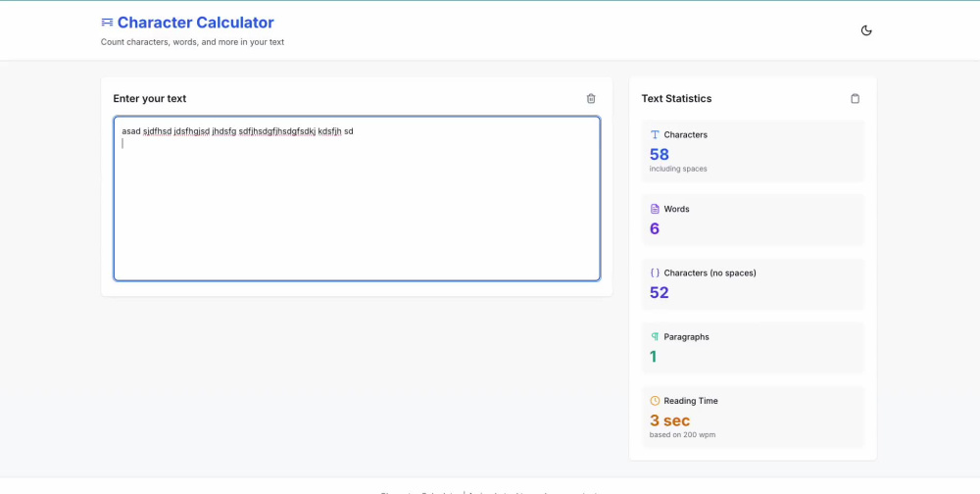
Task: Select the character count value 58
Action: pyautogui.click(x=660, y=154)
